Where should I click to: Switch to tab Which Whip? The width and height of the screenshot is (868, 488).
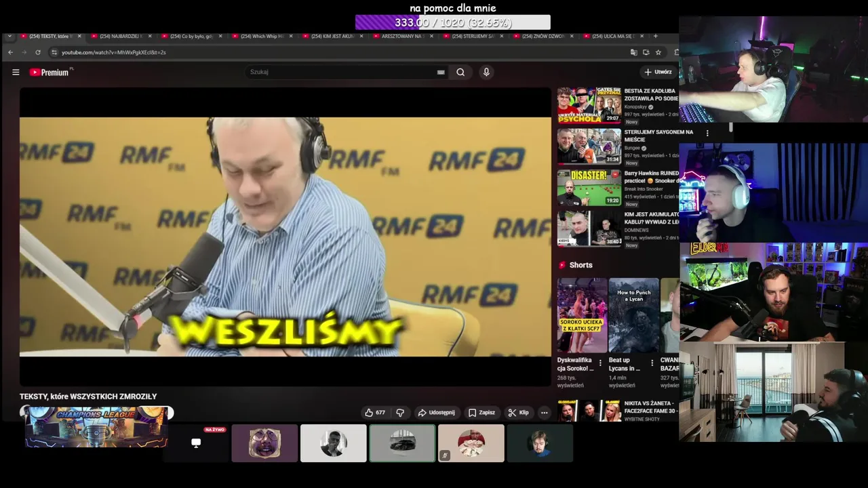(261, 36)
